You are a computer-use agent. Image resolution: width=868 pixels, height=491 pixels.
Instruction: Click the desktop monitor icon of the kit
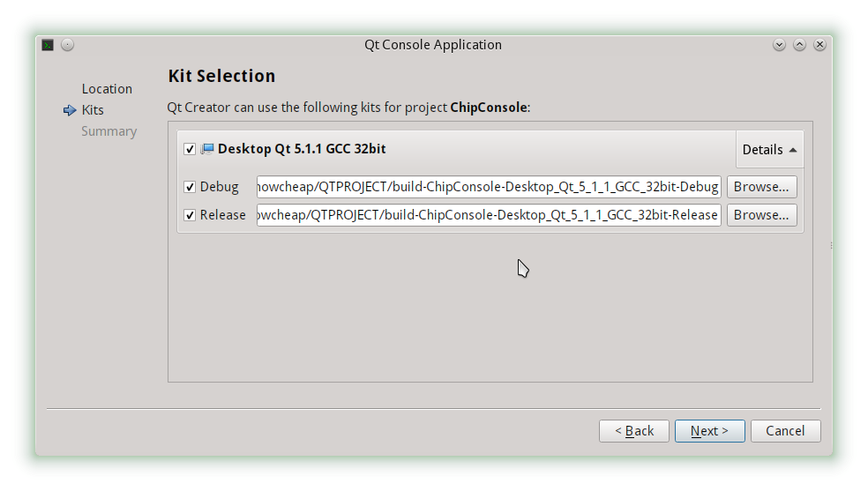point(207,149)
